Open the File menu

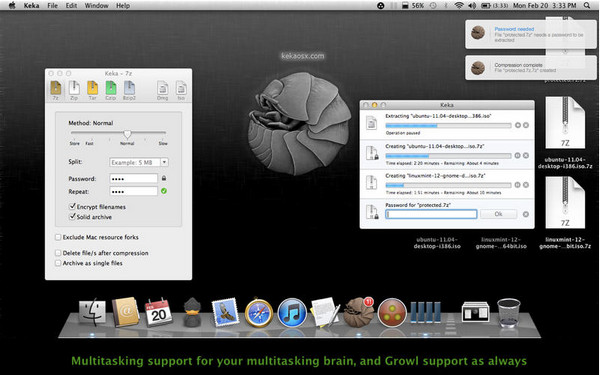point(52,5)
